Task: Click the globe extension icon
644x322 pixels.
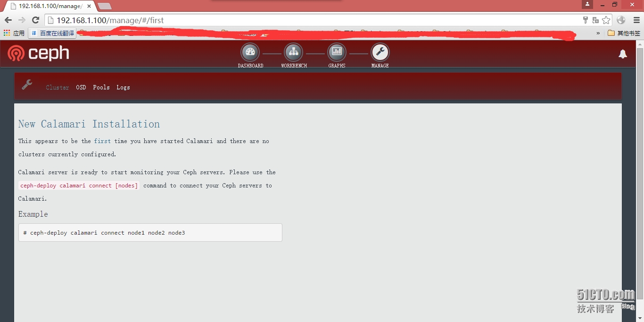Action: point(621,20)
